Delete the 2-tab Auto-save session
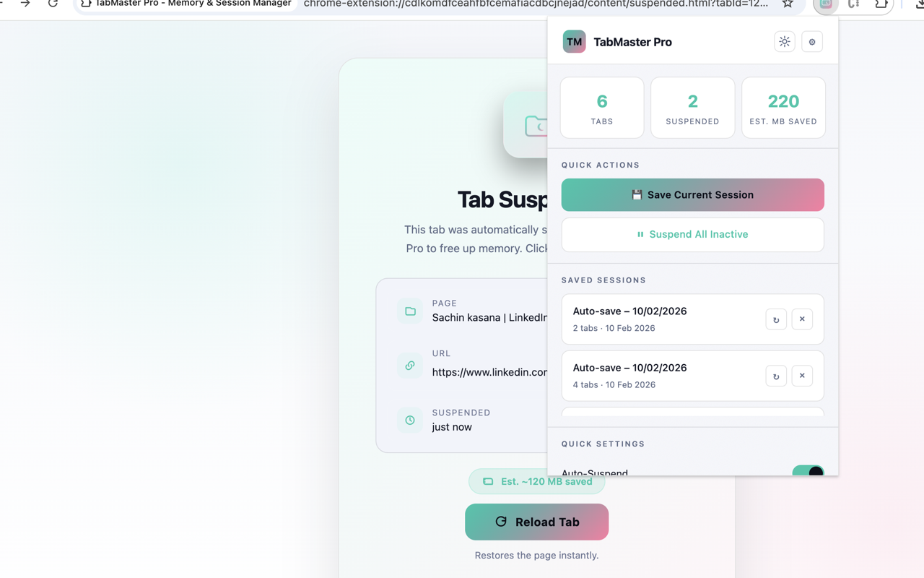 (801, 319)
